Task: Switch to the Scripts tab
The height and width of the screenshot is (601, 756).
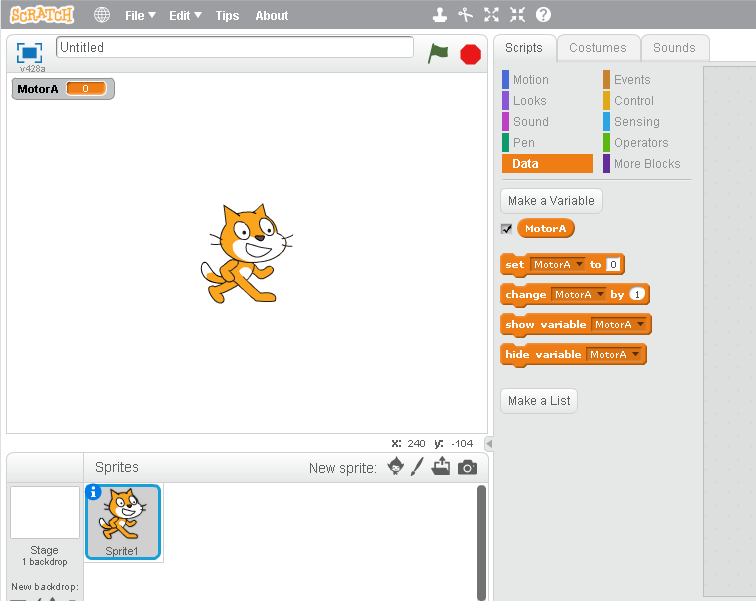Action: coord(524,48)
